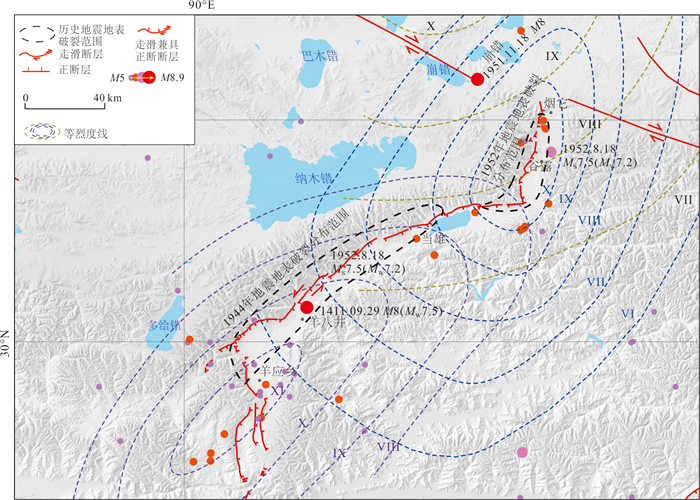Click the 纳木错 lake label

click(x=314, y=179)
